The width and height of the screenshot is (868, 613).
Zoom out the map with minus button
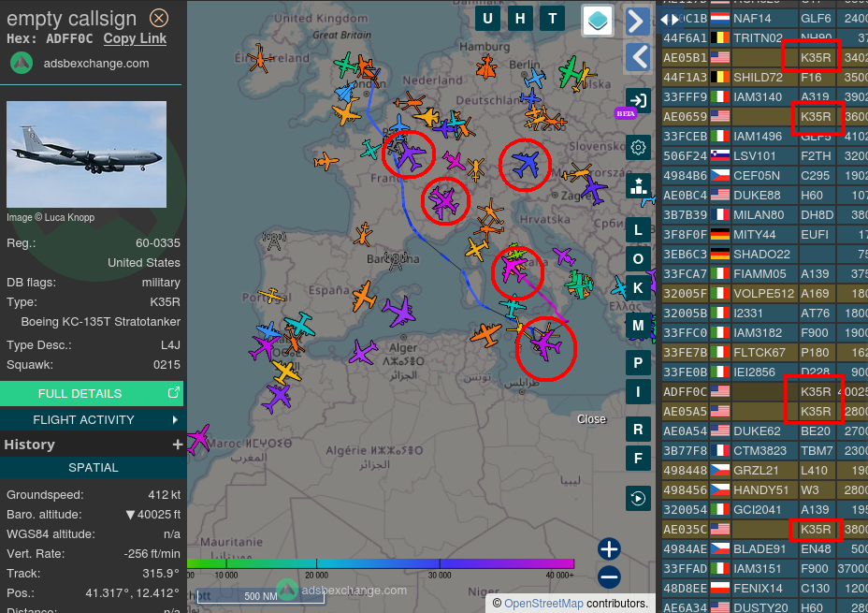609,577
